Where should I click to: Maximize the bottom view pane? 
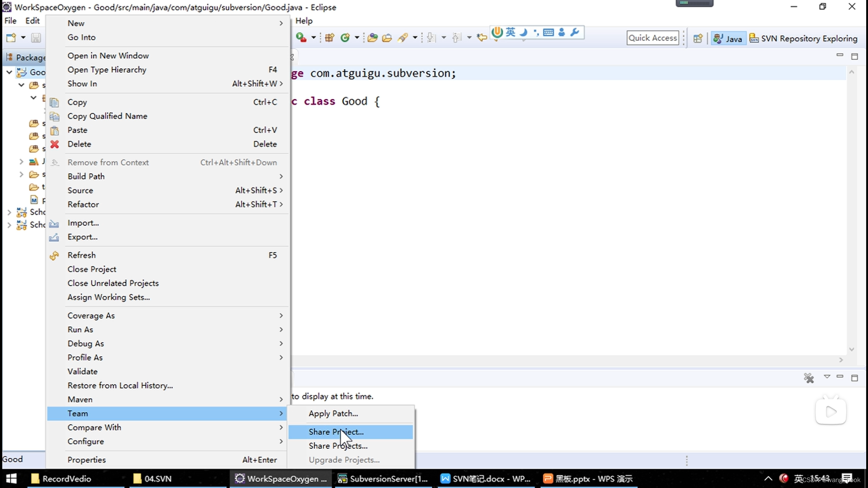(x=854, y=378)
